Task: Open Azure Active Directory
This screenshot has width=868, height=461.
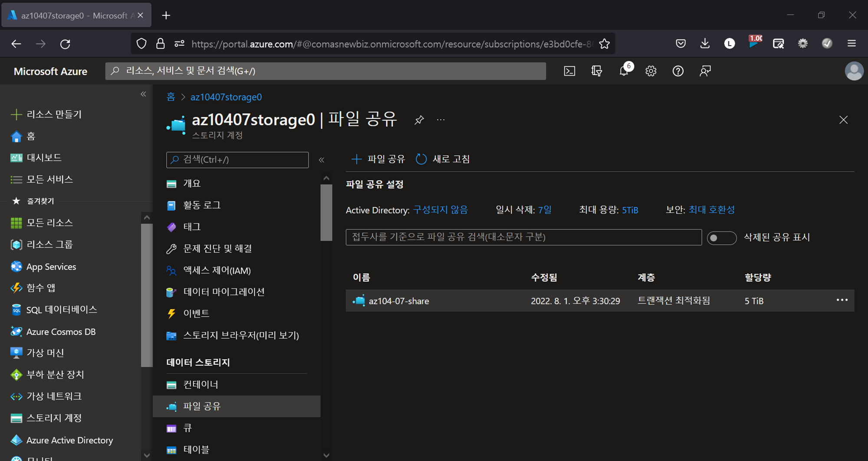Action: (x=62, y=440)
